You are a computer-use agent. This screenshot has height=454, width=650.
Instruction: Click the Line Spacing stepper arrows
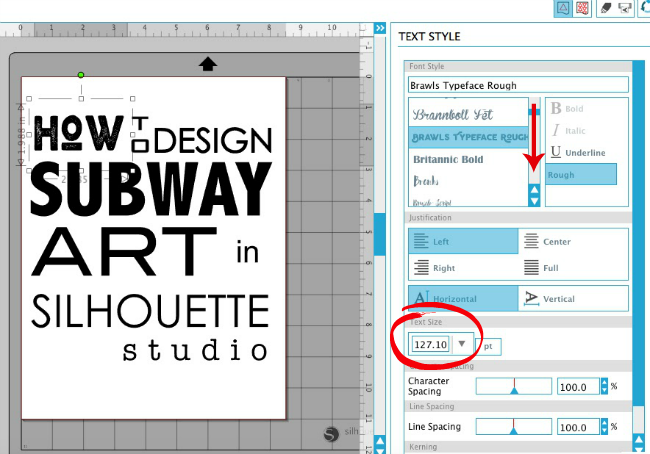tap(604, 427)
